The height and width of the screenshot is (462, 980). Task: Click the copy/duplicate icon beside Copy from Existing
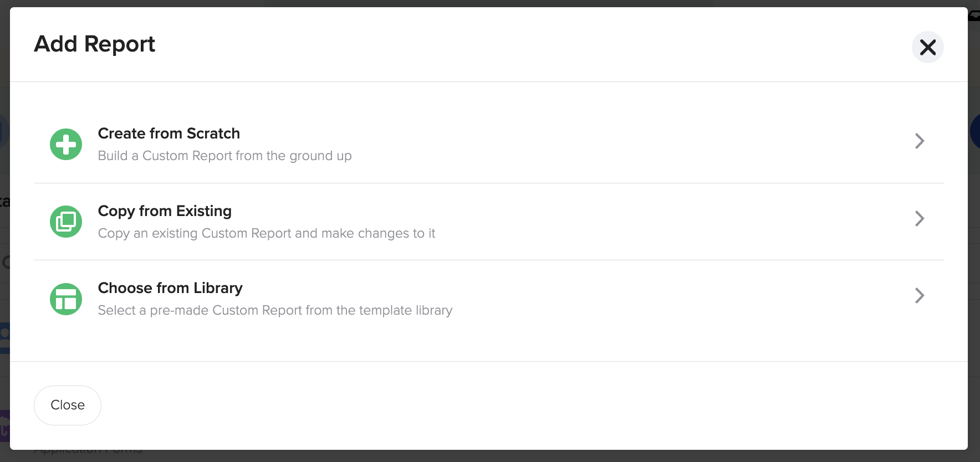click(x=65, y=221)
